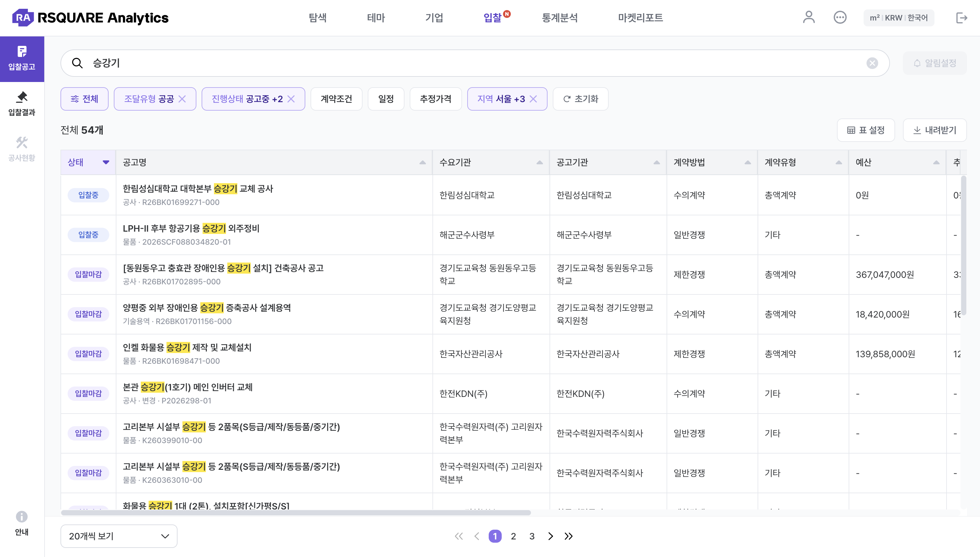Screen dimensions: 980x557
Task: Click the logout icon in header
Action: click(x=961, y=18)
